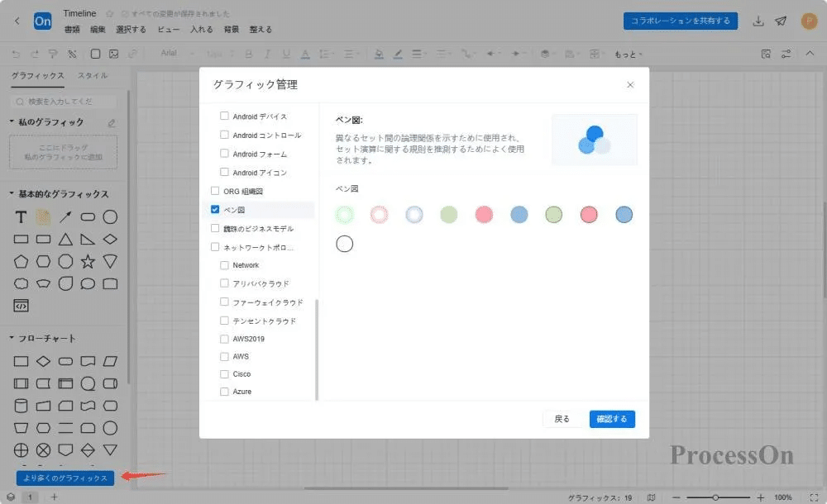Open the code block shape tool

20,306
